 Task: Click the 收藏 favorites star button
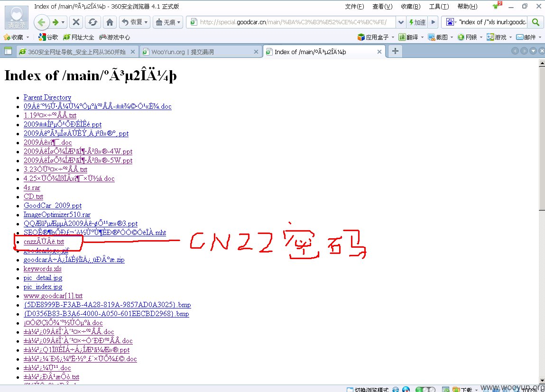[x=13, y=37]
